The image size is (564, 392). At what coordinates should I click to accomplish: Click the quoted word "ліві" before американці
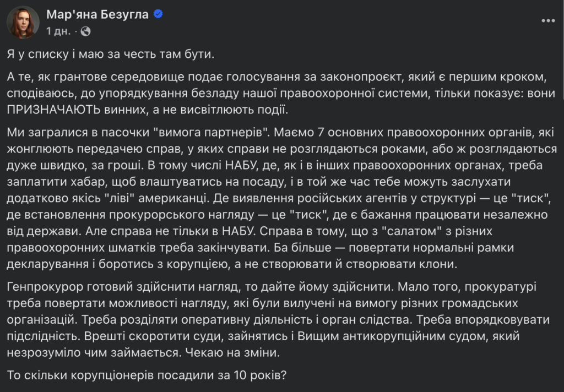click(x=119, y=198)
